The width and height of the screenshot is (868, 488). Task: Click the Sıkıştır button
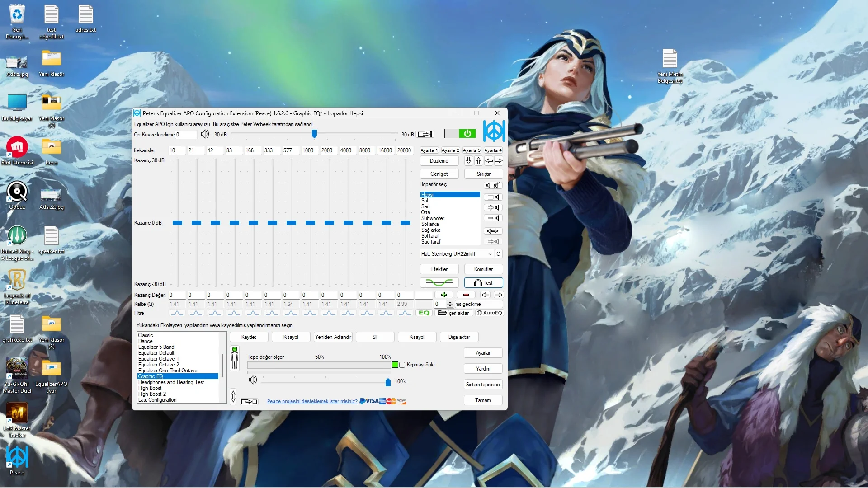coord(483,174)
